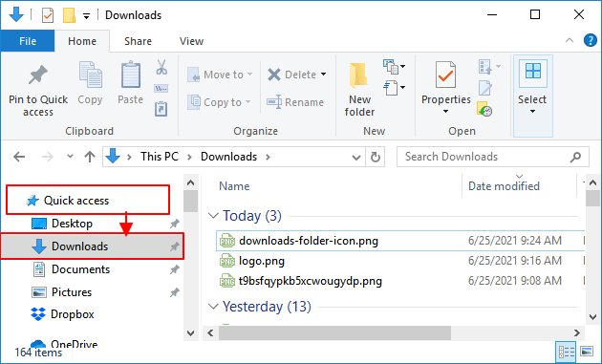602x364 pixels.
Task: Click the navigation pane scroll down arrow
Action: tap(191, 332)
